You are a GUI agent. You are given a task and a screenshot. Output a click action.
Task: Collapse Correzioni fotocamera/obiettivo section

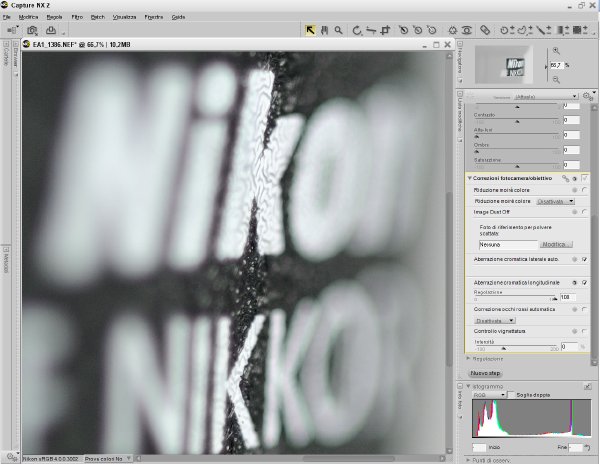(x=469, y=178)
